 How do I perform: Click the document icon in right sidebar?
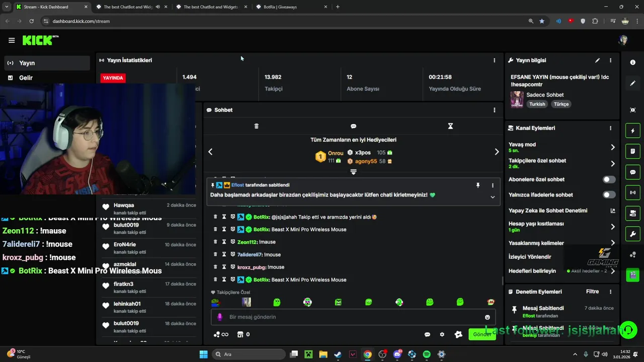(x=632, y=151)
